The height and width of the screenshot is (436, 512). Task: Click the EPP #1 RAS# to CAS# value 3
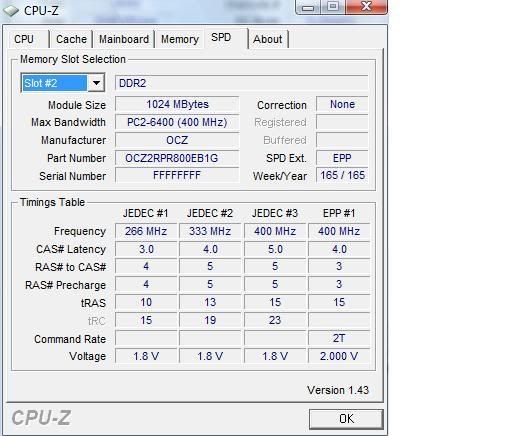coord(339,267)
